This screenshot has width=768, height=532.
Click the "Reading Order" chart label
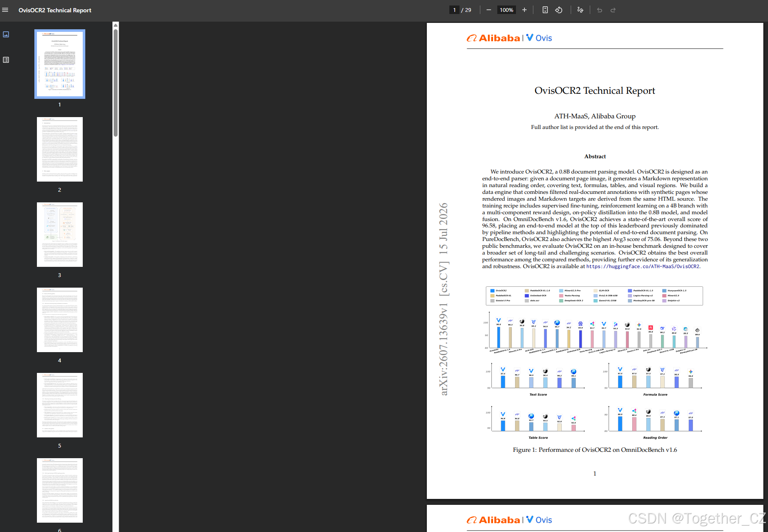tap(655, 437)
